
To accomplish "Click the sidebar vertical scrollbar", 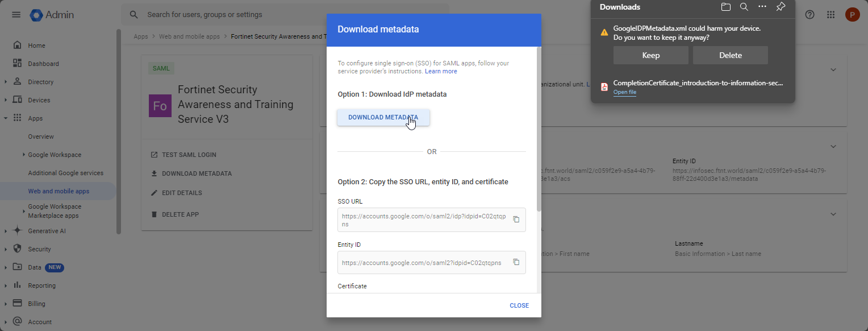I will coord(119,131).
